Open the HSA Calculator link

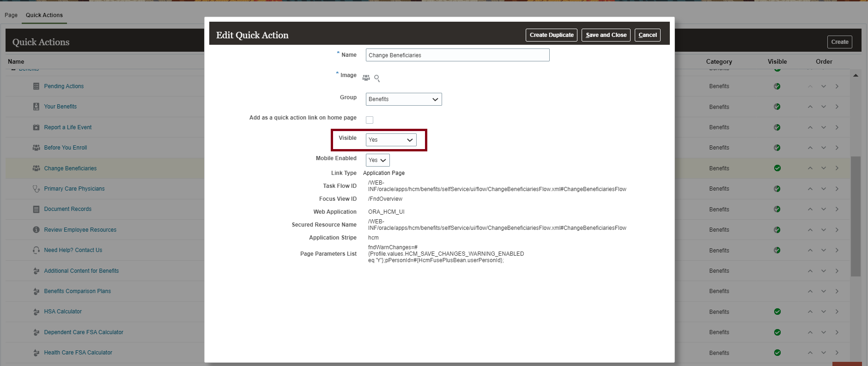63,312
